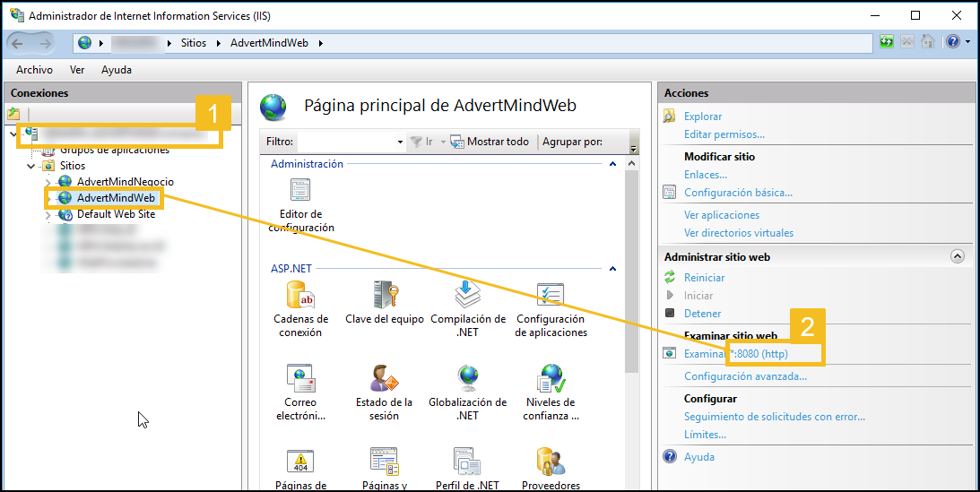Image resolution: width=980 pixels, height=492 pixels.
Task: Collapse the server root tree node
Action: pyautogui.click(x=15, y=134)
